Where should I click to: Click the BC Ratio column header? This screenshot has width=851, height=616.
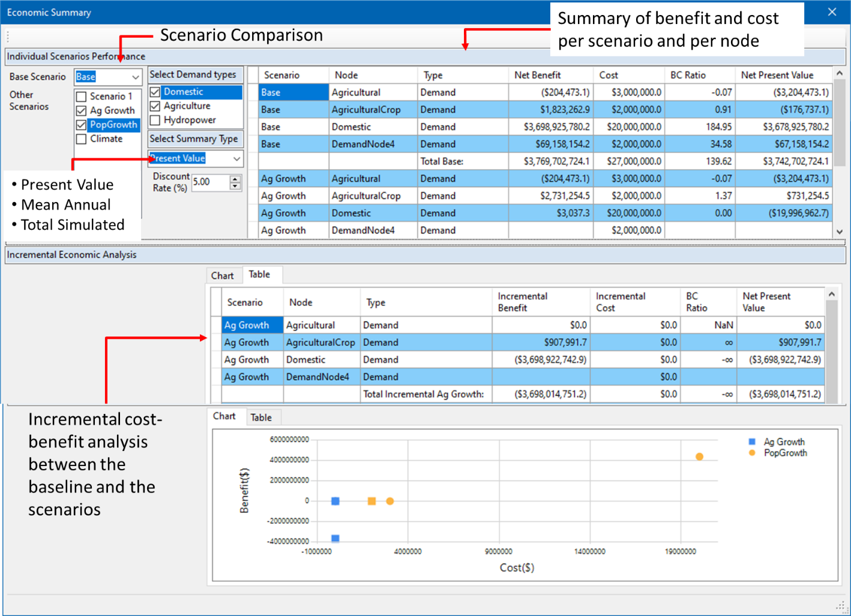point(688,75)
